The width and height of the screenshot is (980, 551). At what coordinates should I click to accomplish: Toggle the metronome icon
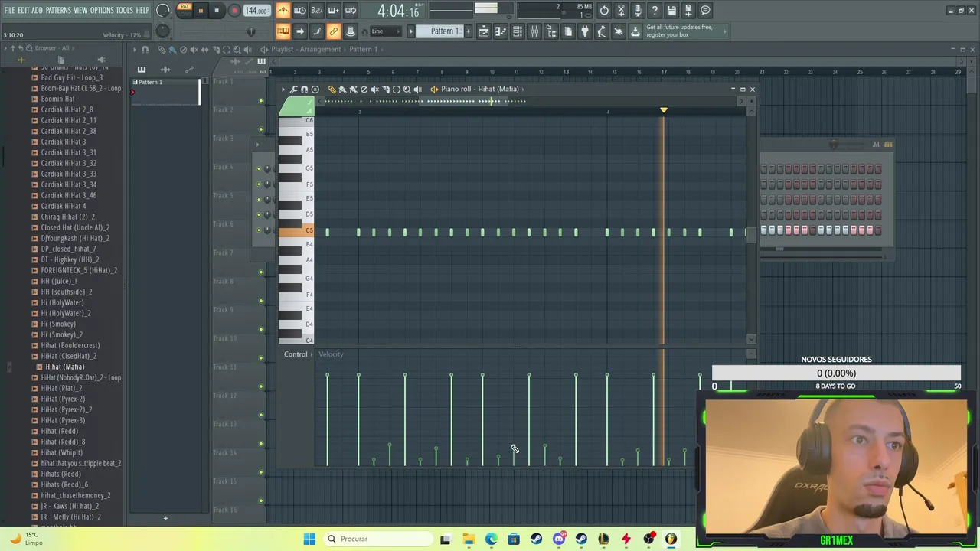[283, 10]
